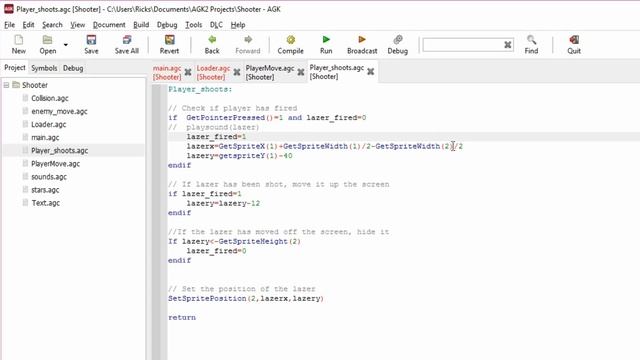This screenshot has height=360, width=640.
Task: Switch to the Debug sidebar tab
Action: [x=73, y=68]
